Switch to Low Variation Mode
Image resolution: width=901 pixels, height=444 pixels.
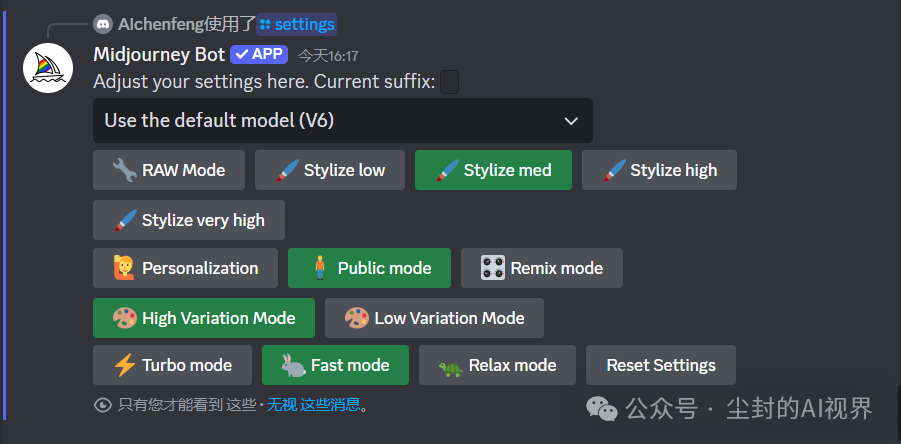pyautogui.click(x=434, y=318)
